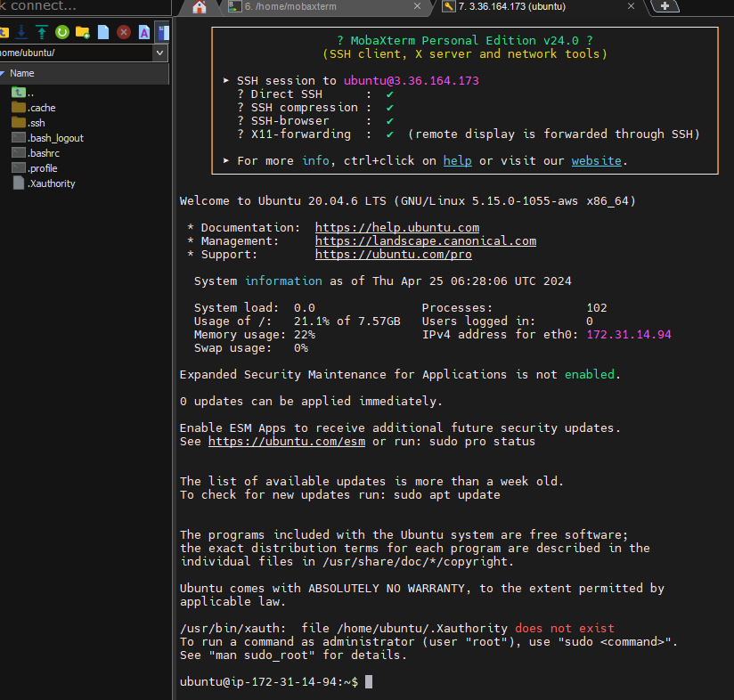
Task: Click the .bash_logout file icon
Action: [18, 137]
